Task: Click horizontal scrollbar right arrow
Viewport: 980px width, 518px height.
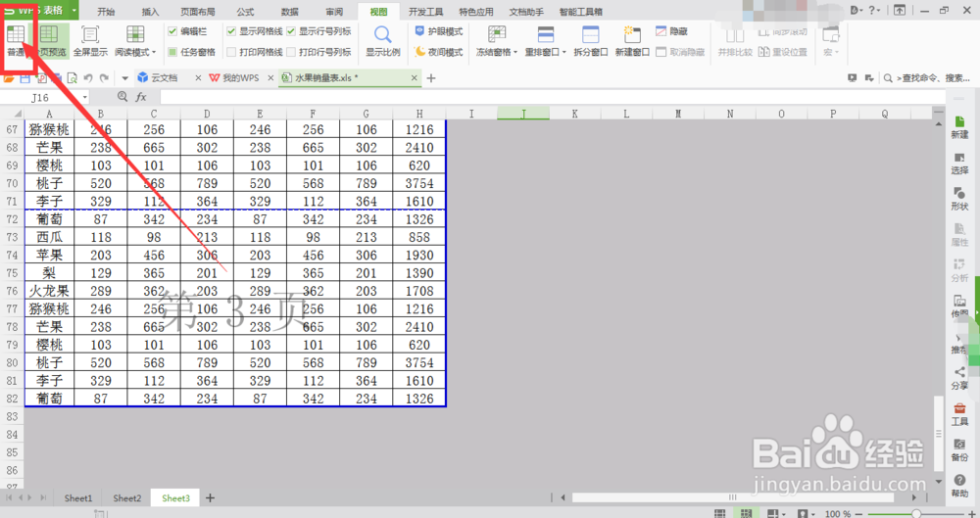Action: pos(914,497)
